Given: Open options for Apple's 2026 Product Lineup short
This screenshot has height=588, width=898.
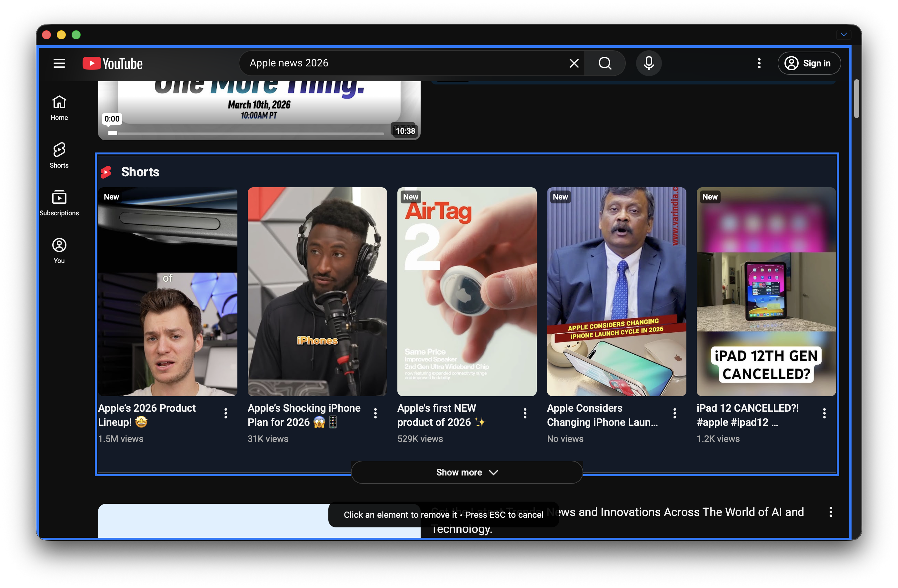Looking at the screenshot, I should pyautogui.click(x=226, y=413).
